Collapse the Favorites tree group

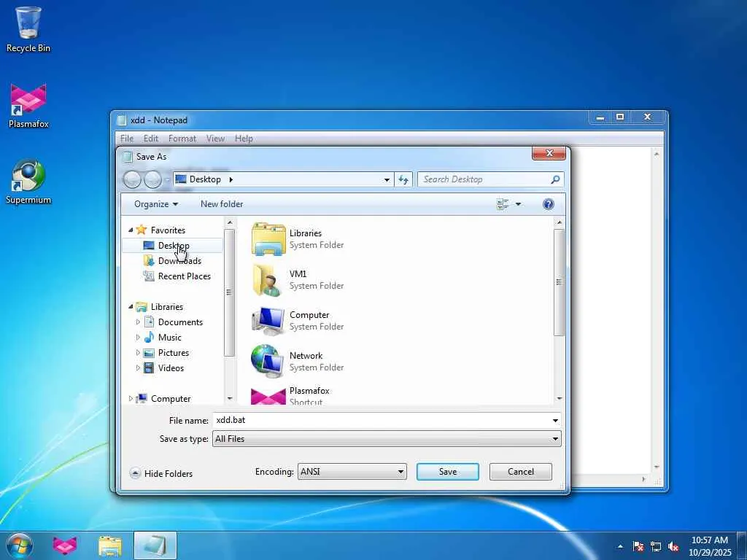(x=131, y=230)
